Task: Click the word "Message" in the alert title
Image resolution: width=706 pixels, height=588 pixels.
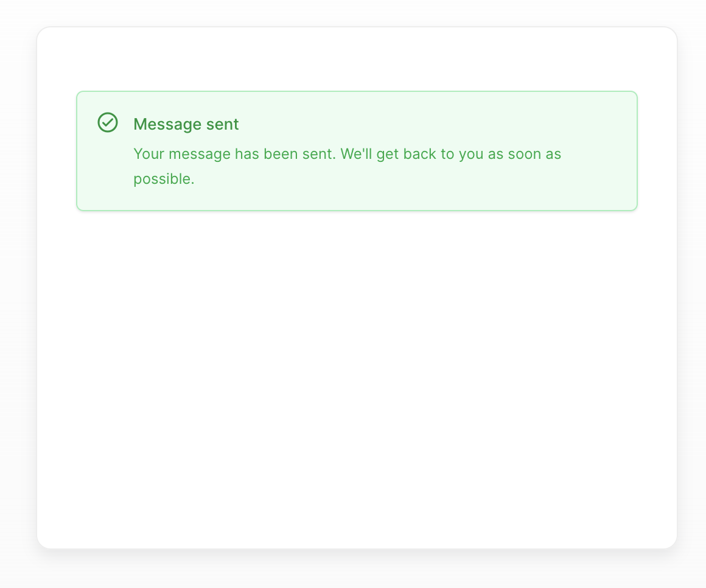Action: (x=167, y=124)
